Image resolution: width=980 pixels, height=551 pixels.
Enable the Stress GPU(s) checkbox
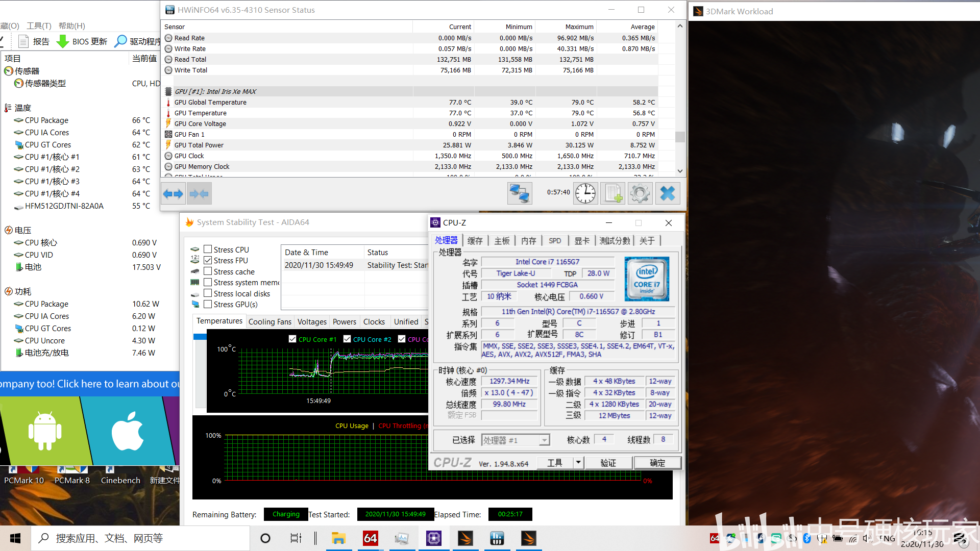pyautogui.click(x=208, y=304)
